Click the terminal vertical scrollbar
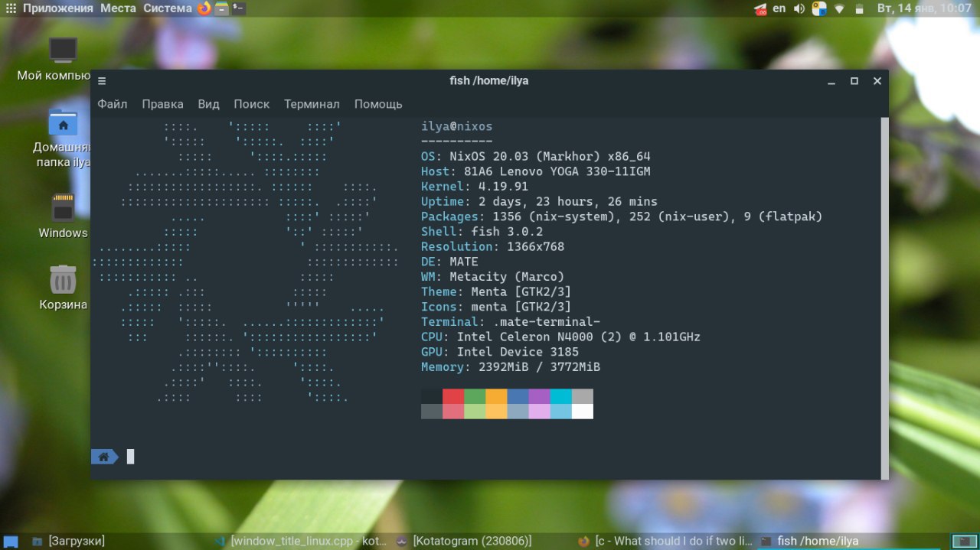This screenshot has width=980, height=550. coord(884,298)
